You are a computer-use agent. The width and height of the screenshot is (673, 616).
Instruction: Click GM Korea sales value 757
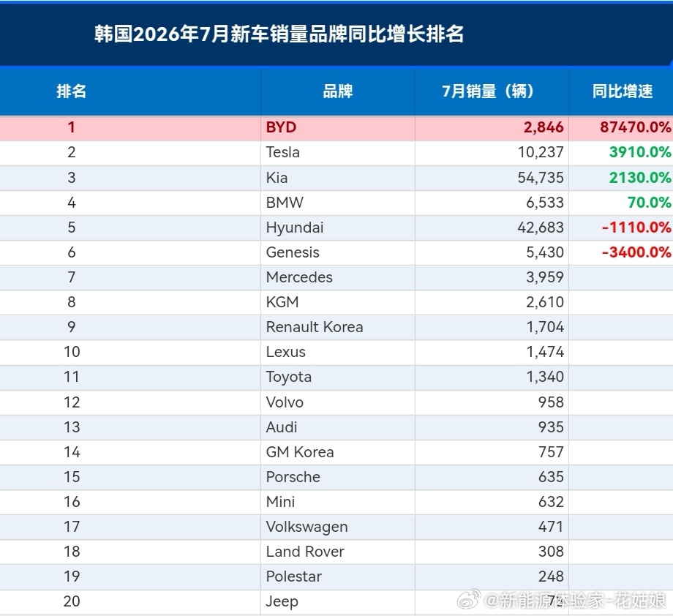coord(551,452)
